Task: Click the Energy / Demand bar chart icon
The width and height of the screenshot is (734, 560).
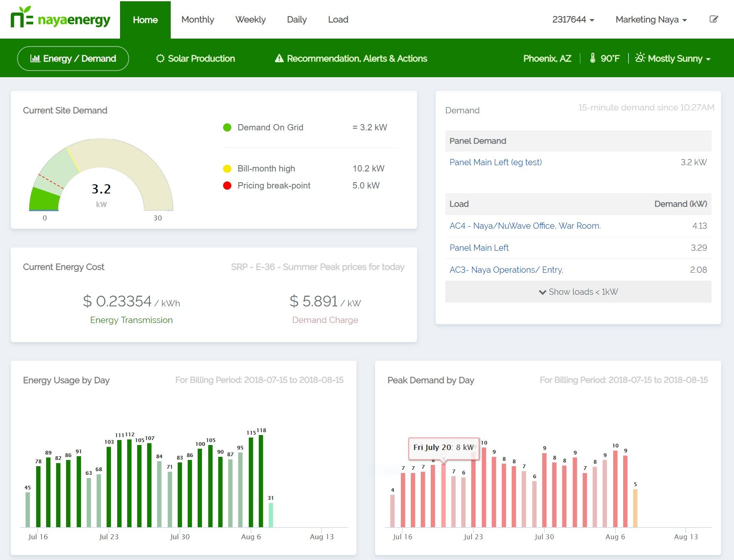Action: tap(35, 59)
